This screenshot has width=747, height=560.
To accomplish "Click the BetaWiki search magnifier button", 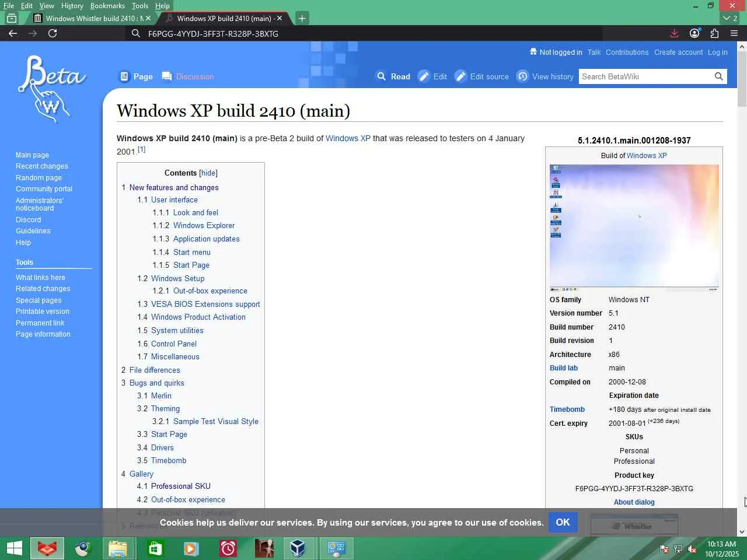I will point(718,76).
